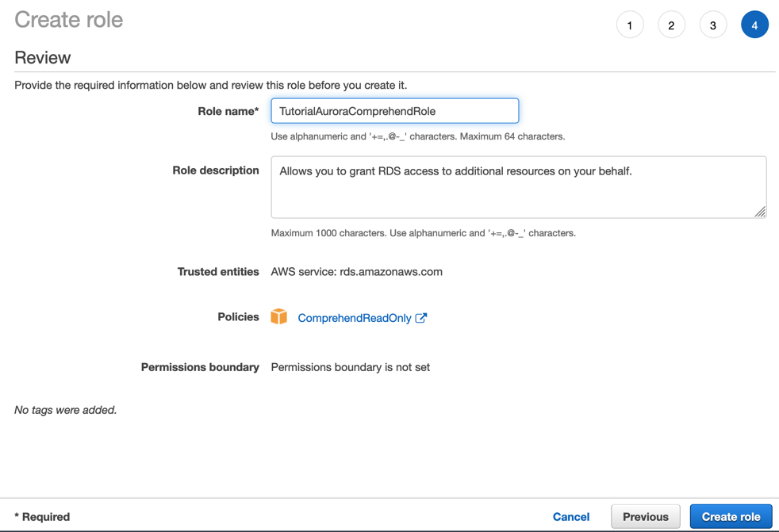Click the Review section heading

(43, 58)
